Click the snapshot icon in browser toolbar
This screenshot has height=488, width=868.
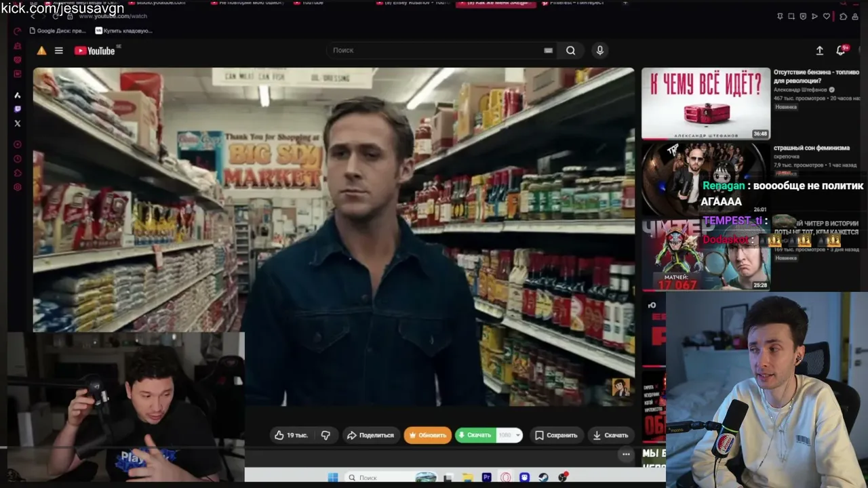[791, 16]
